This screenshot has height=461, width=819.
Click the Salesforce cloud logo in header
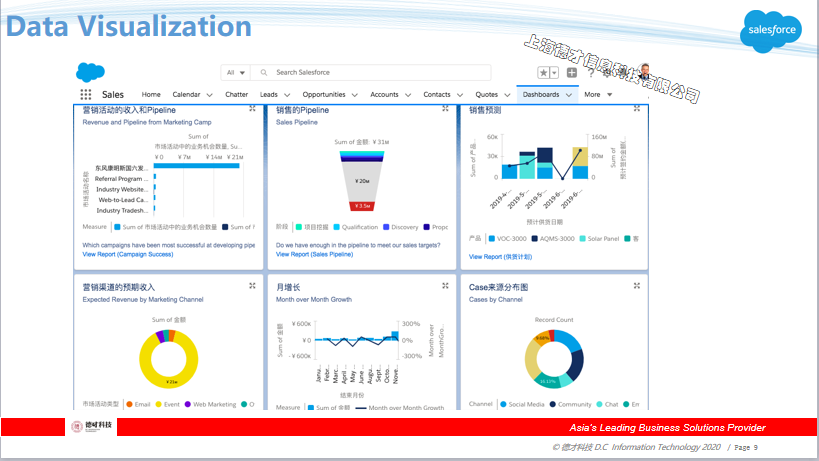tap(90, 72)
